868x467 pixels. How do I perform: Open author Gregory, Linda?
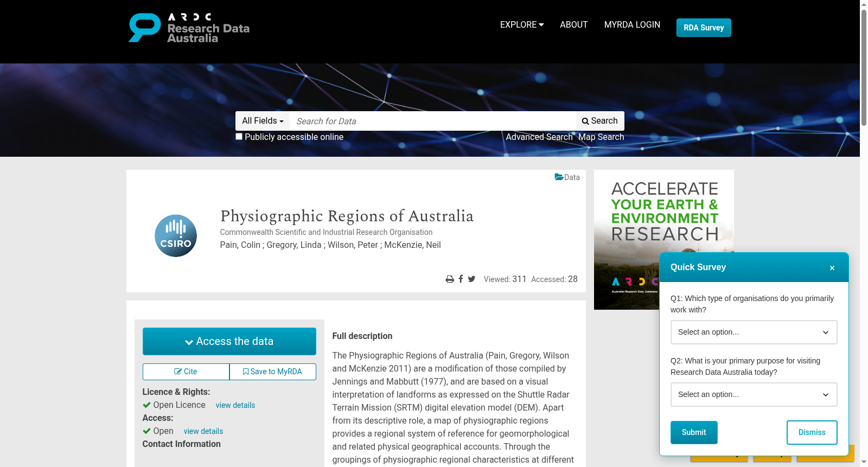coord(294,245)
